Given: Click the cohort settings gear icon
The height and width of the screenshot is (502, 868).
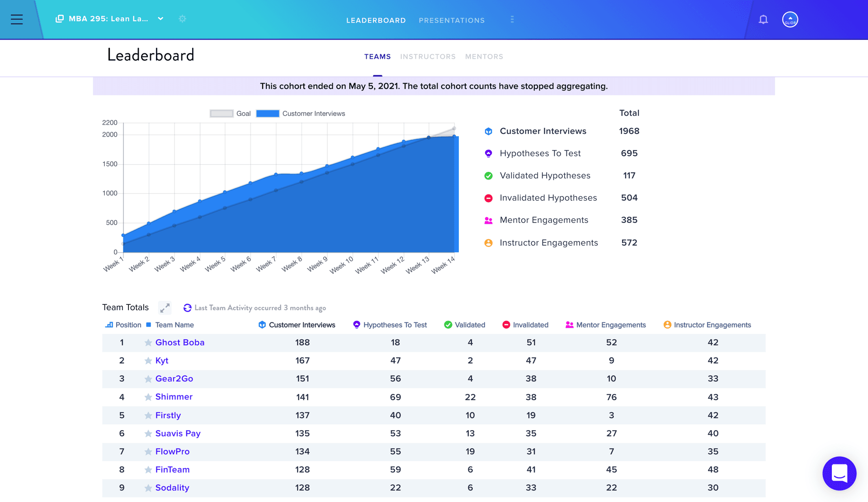Looking at the screenshot, I should tap(182, 19).
